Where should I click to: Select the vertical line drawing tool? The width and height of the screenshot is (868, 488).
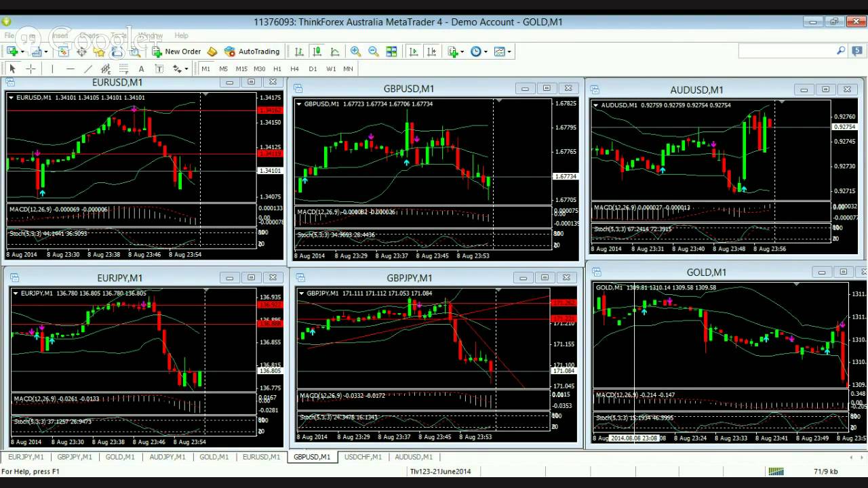[x=52, y=68]
